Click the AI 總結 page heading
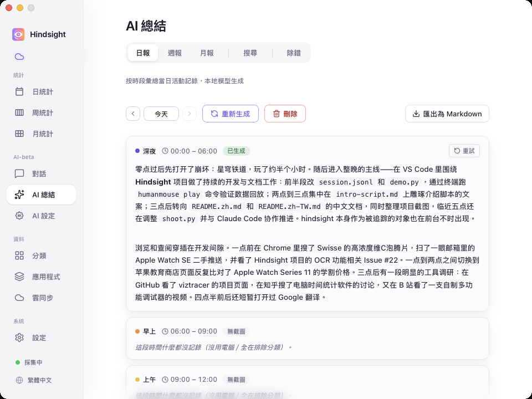Screen dimensions: 532x399 pos(146,26)
